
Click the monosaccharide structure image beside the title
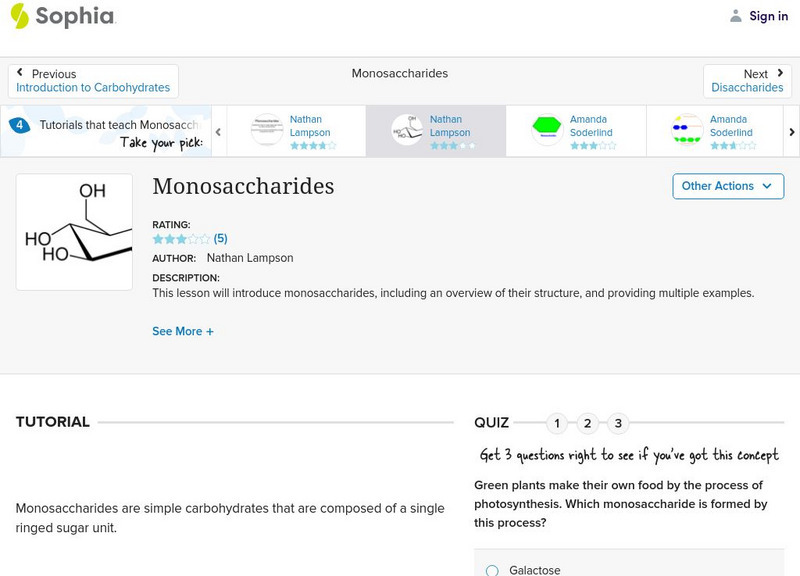click(x=74, y=230)
